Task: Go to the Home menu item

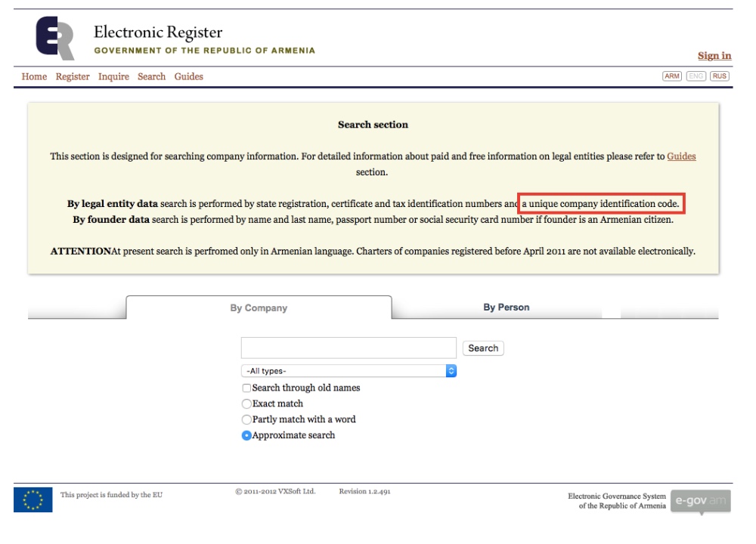Action: (x=34, y=76)
